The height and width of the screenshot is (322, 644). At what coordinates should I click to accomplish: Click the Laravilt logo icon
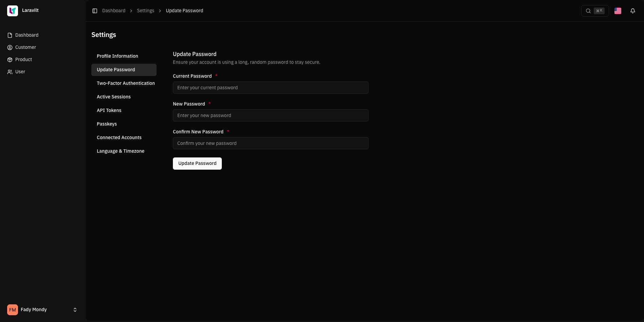[x=13, y=11]
